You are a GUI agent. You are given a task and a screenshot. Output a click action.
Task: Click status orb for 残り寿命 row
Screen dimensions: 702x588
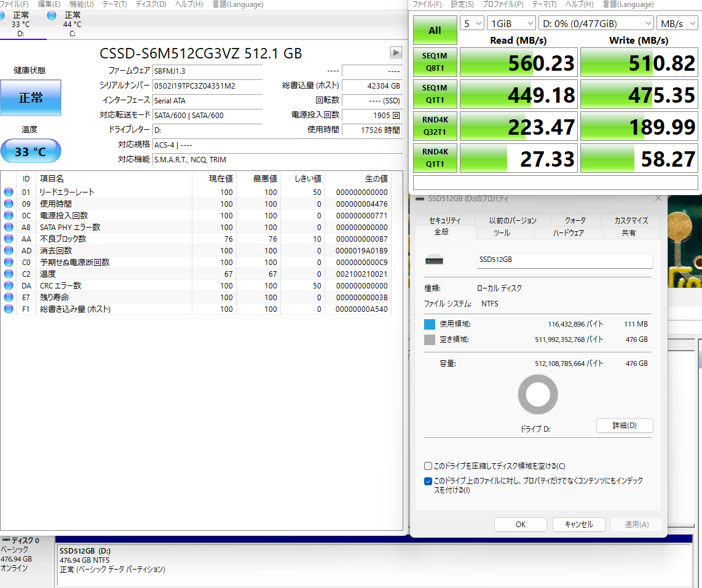click(9, 297)
